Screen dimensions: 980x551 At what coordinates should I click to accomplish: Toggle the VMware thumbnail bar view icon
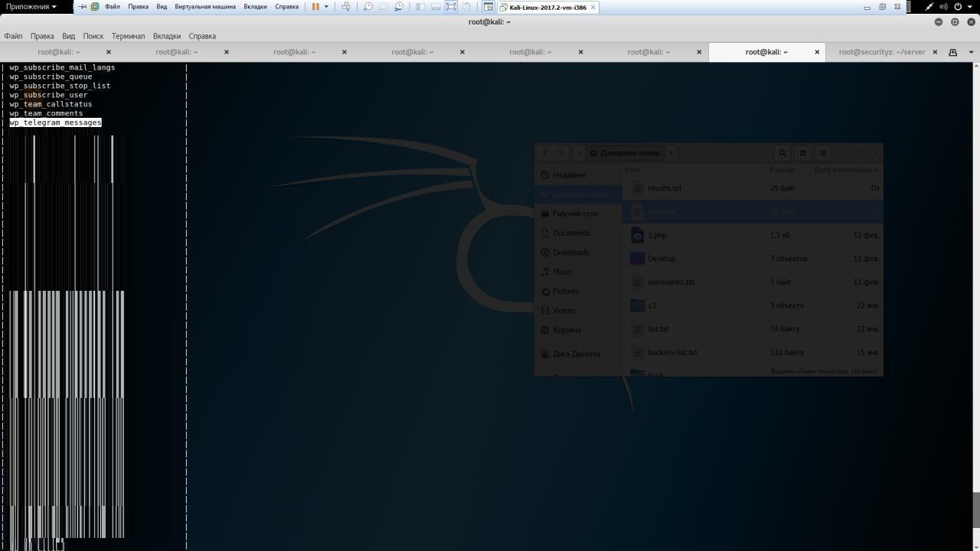[x=436, y=6]
